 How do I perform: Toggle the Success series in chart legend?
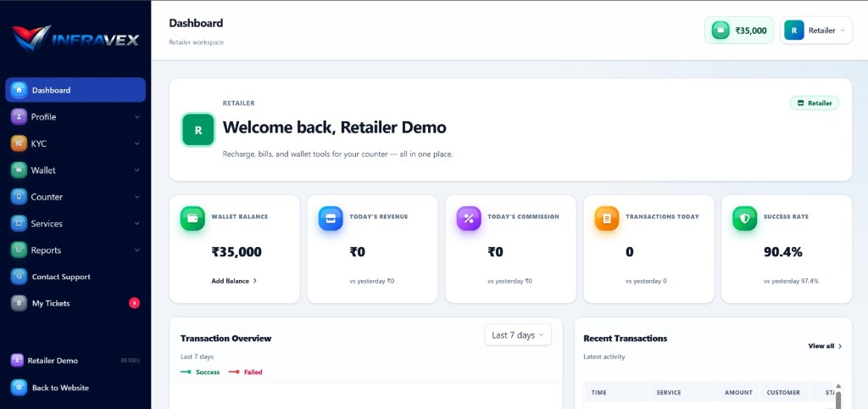200,372
